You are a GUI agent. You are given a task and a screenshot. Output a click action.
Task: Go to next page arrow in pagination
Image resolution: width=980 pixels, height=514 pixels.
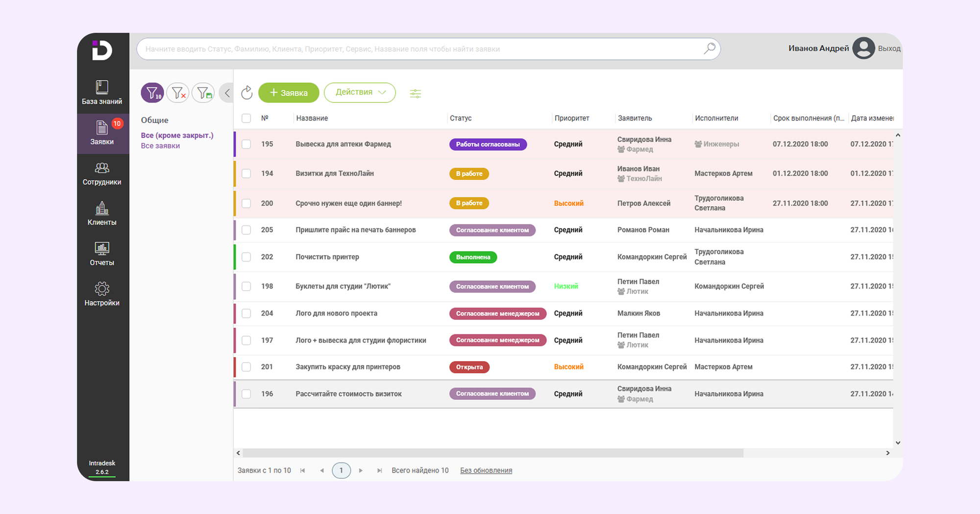[361, 470]
